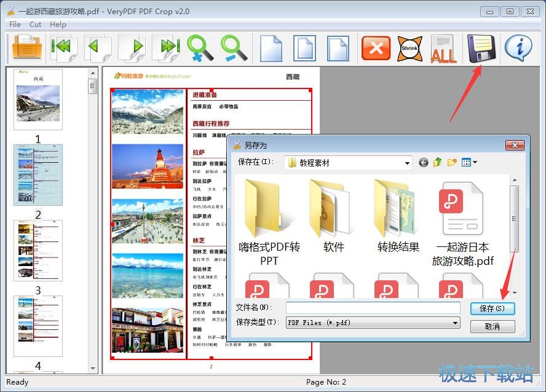The image size is (546, 392).
Task: Open the File menu
Action: (14, 24)
